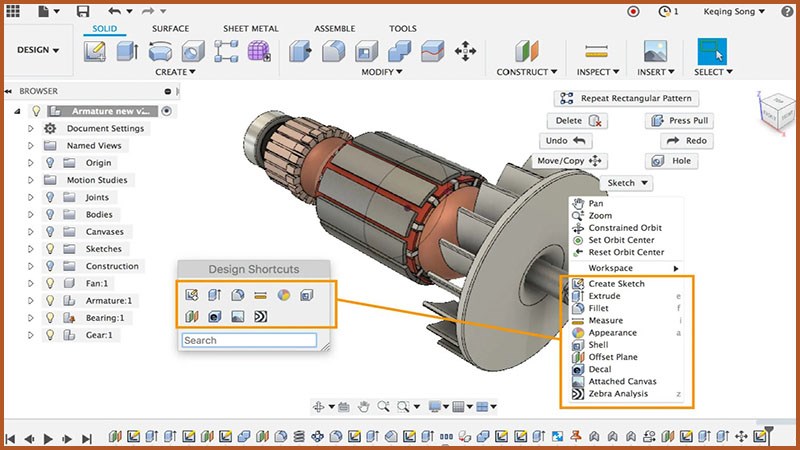This screenshot has height=450, width=800.
Task: Click the Move/Copy arrows icon in Modify
Action: point(465,51)
